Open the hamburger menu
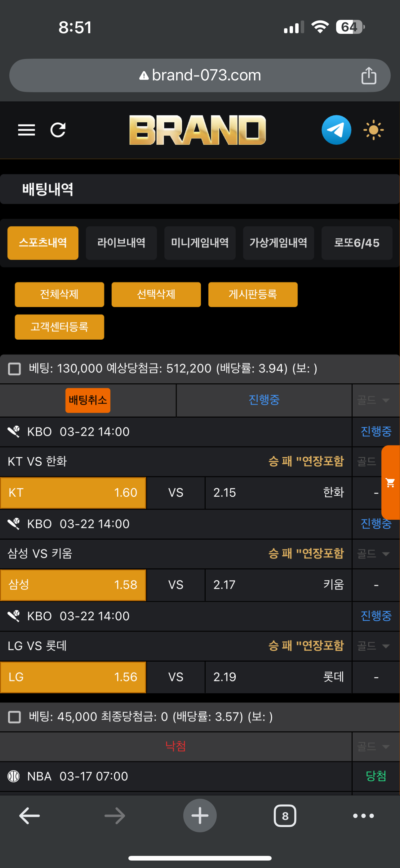400x868 pixels. tap(26, 130)
